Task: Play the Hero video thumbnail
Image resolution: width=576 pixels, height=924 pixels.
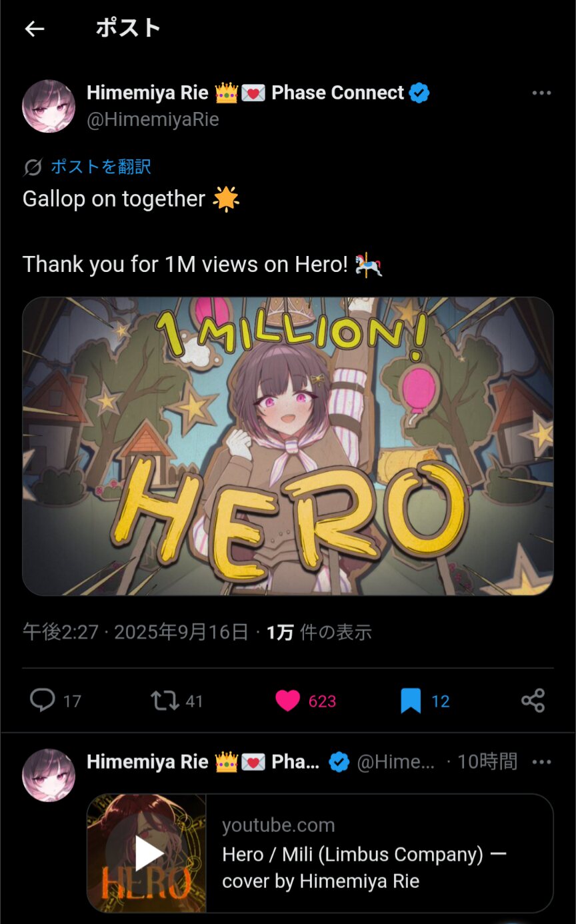Action: click(147, 853)
